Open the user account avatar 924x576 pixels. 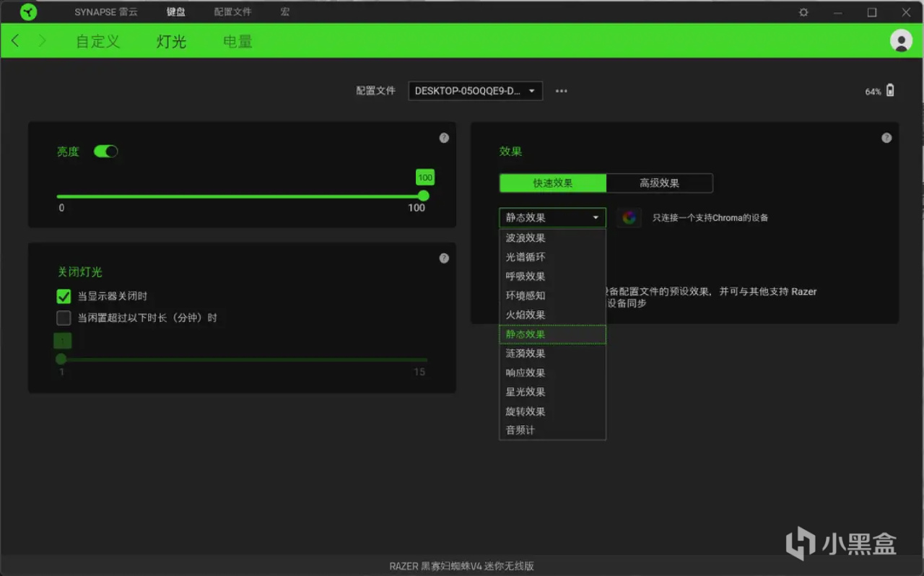(x=901, y=40)
